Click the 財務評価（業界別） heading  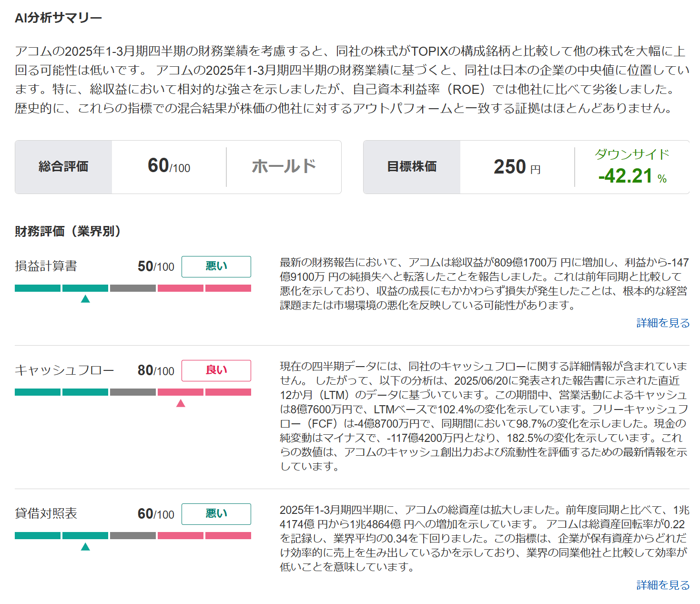[68, 231]
